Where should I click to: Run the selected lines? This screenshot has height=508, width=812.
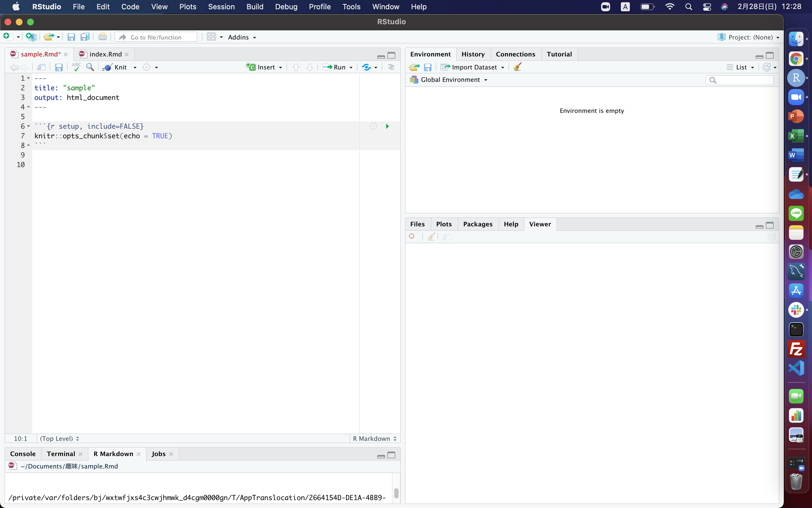tap(334, 67)
